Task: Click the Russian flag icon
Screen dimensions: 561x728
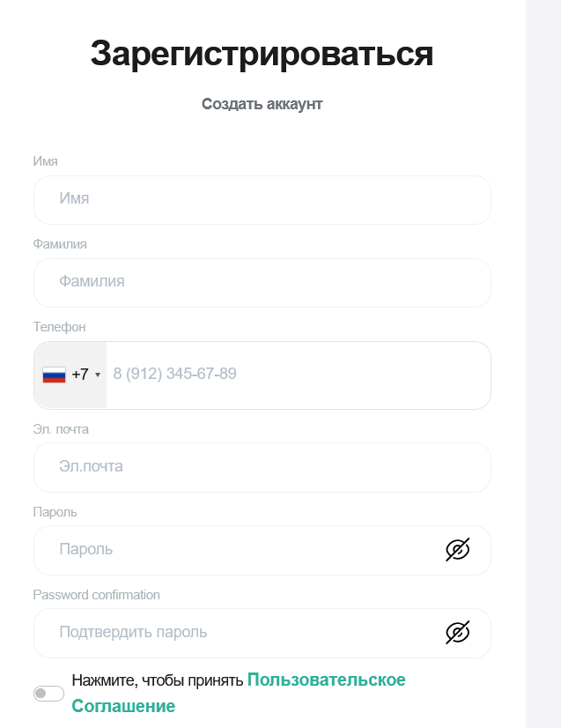Action: [54, 375]
